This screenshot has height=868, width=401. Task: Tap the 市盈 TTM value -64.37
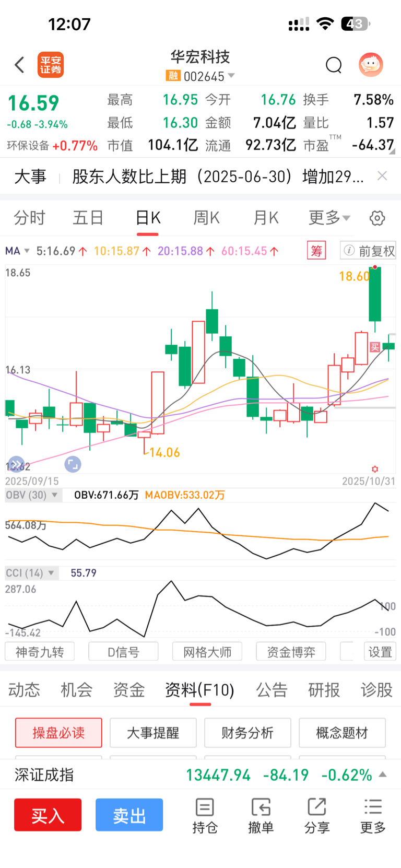click(x=373, y=145)
